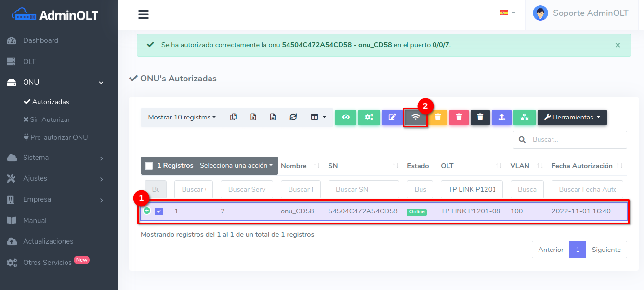Open Sin Autorizar in the sidebar
This screenshot has height=290, width=644.
[50, 119]
